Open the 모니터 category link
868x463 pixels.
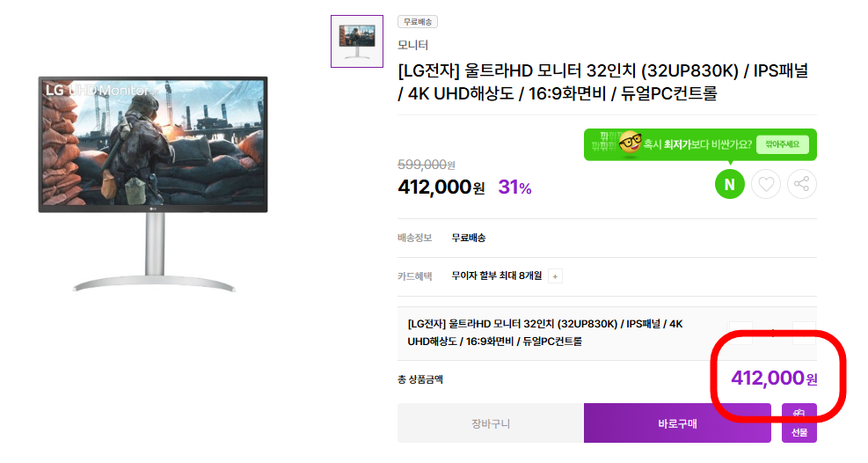413,45
